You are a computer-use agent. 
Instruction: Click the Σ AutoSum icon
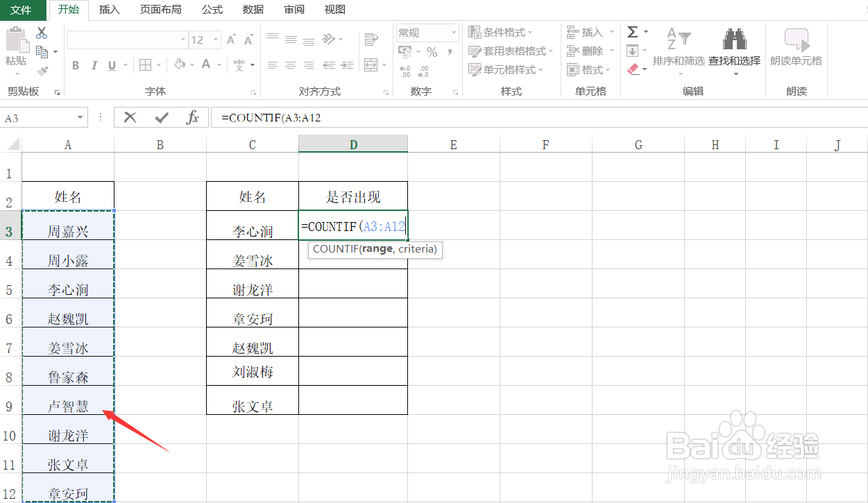coord(633,31)
